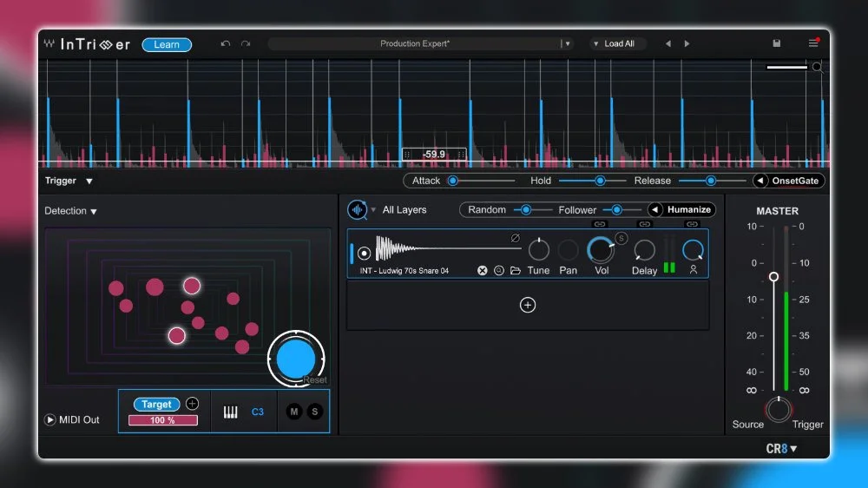The width and height of the screenshot is (868, 488).
Task: Expand the All Layers dropdown arrow
Action: click(x=373, y=210)
